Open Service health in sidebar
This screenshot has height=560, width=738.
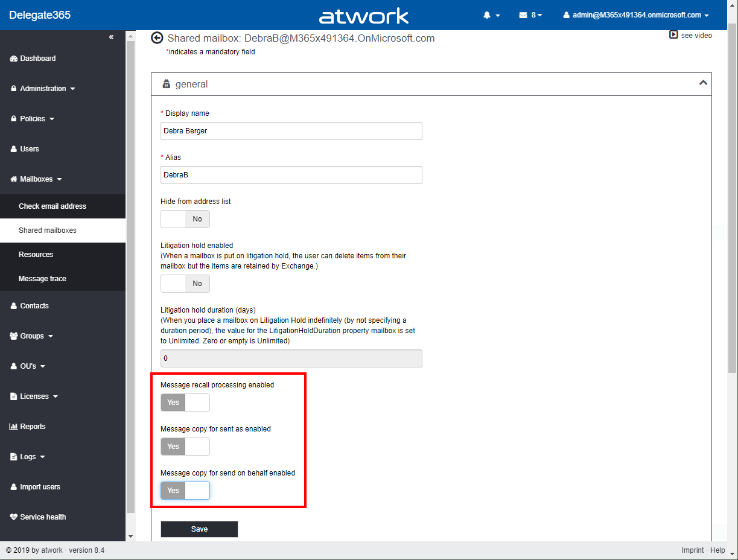click(42, 517)
